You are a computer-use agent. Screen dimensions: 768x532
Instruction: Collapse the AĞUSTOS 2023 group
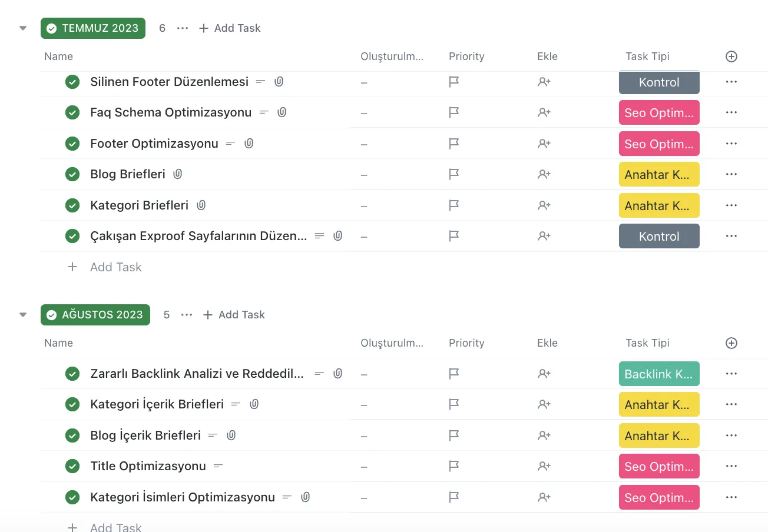(23, 315)
